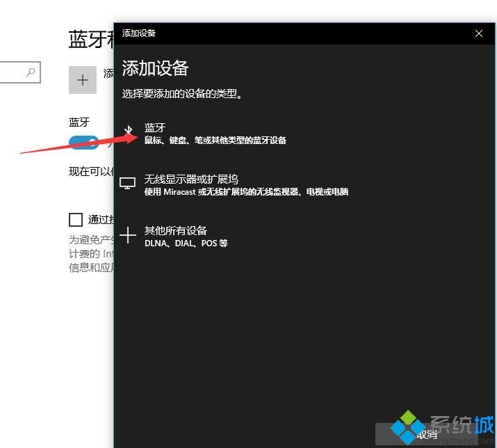Click the 取消 cancel button
Image resolution: width=497 pixels, height=448 pixels.
click(426, 434)
